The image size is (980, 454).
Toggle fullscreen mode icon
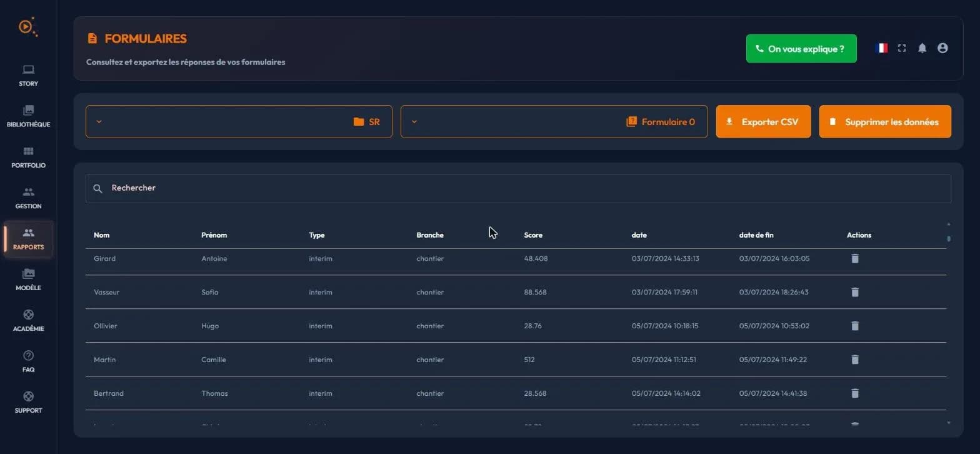902,48
